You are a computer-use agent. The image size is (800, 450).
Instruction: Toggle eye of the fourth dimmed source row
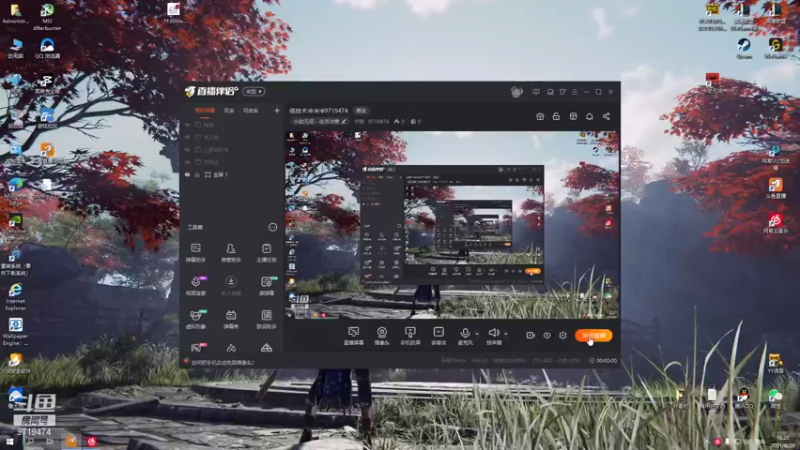[x=187, y=162]
